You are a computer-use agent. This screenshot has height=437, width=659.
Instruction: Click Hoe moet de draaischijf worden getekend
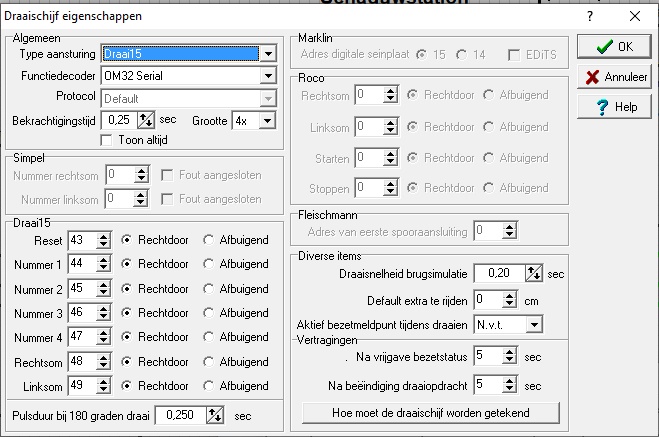pos(431,412)
